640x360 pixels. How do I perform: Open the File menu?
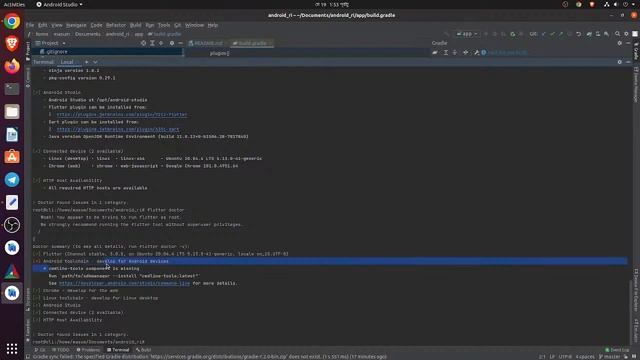coord(30,25)
